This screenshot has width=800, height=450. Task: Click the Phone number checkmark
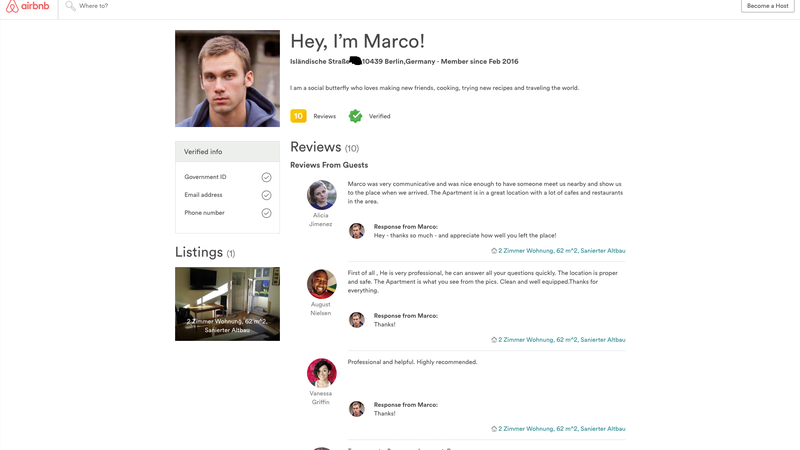[x=266, y=213]
